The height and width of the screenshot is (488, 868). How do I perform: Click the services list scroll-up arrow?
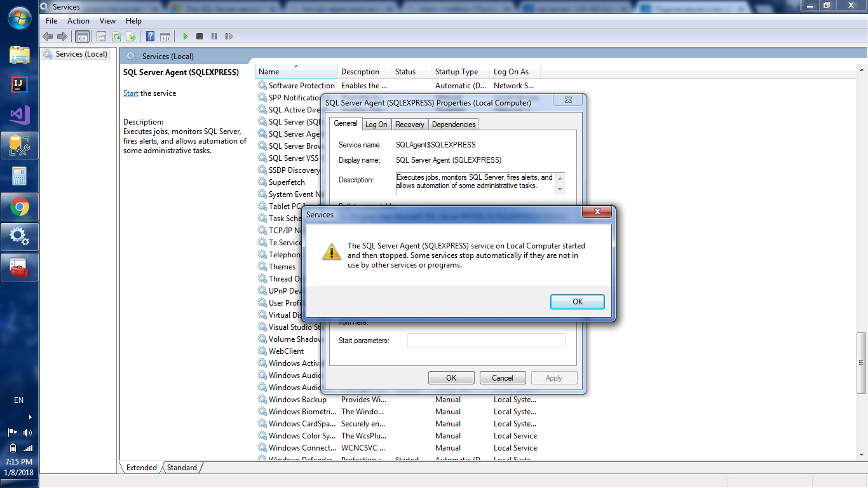(x=862, y=69)
